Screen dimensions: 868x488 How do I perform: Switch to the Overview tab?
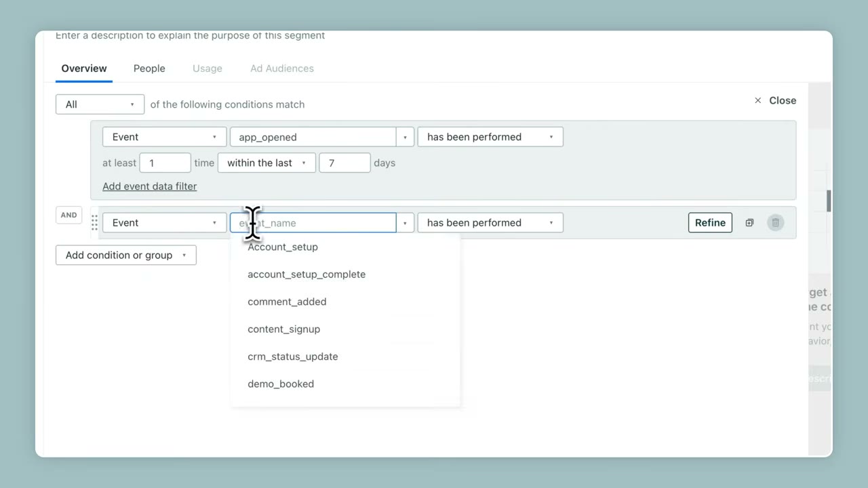[x=84, y=68]
